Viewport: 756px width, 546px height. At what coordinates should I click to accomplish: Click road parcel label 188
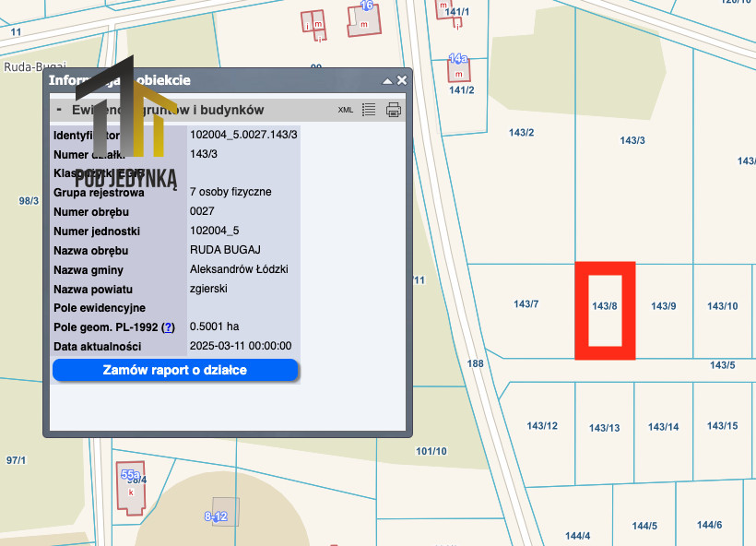pos(475,363)
